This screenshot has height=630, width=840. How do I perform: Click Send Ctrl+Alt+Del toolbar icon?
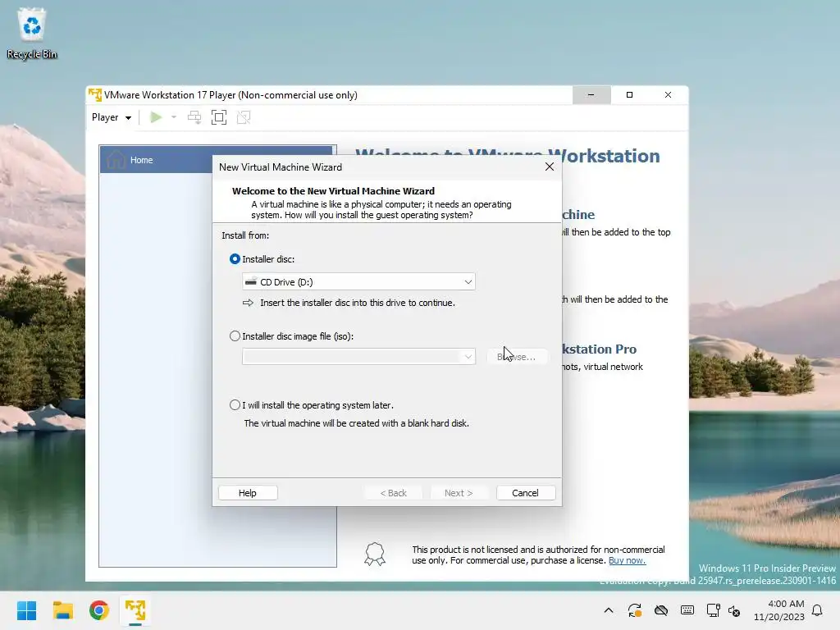[194, 117]
